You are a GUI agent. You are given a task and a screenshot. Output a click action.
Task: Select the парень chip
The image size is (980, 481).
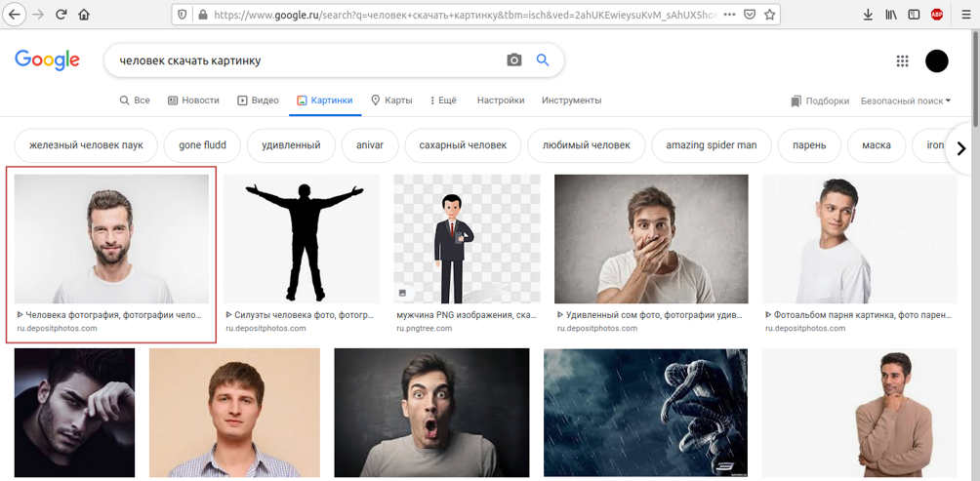point(809,145)
